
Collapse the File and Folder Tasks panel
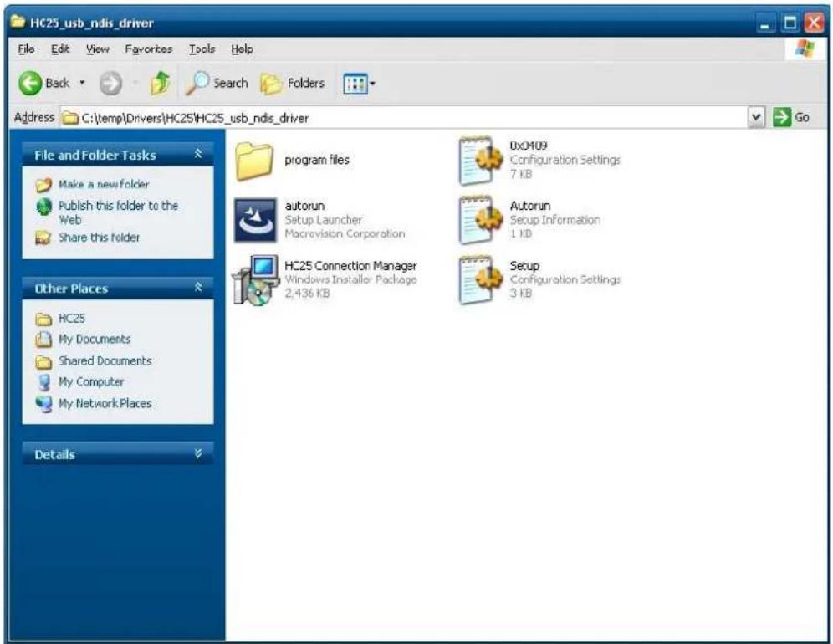[x=198, y=154]
